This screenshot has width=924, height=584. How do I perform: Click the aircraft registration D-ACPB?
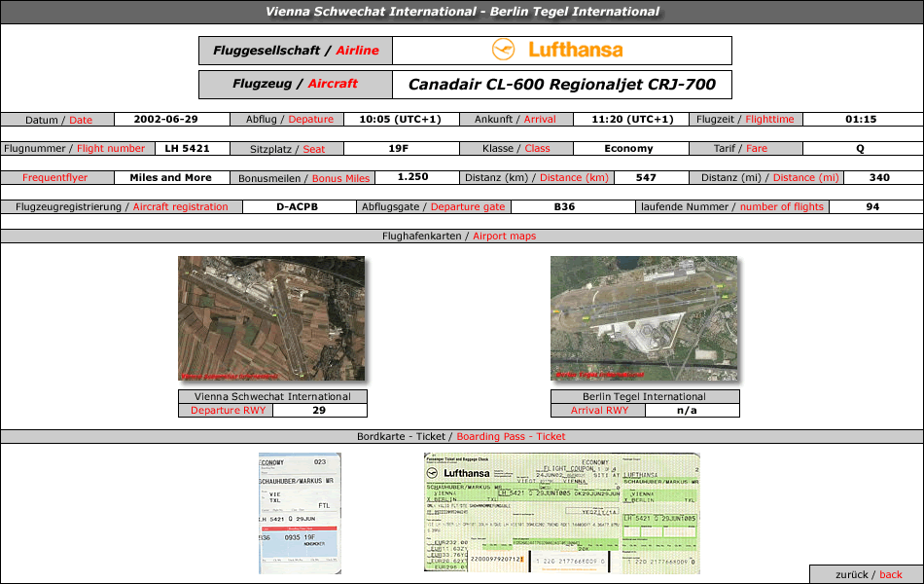(297, 207)
